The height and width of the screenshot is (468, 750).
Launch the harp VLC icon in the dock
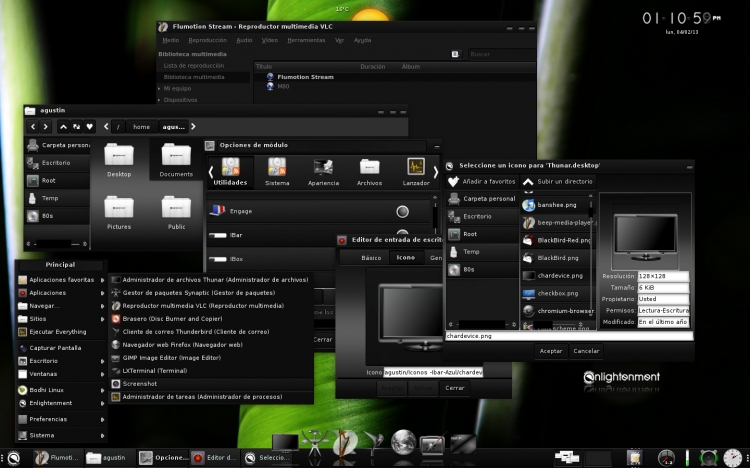click(x=345, y=442)
